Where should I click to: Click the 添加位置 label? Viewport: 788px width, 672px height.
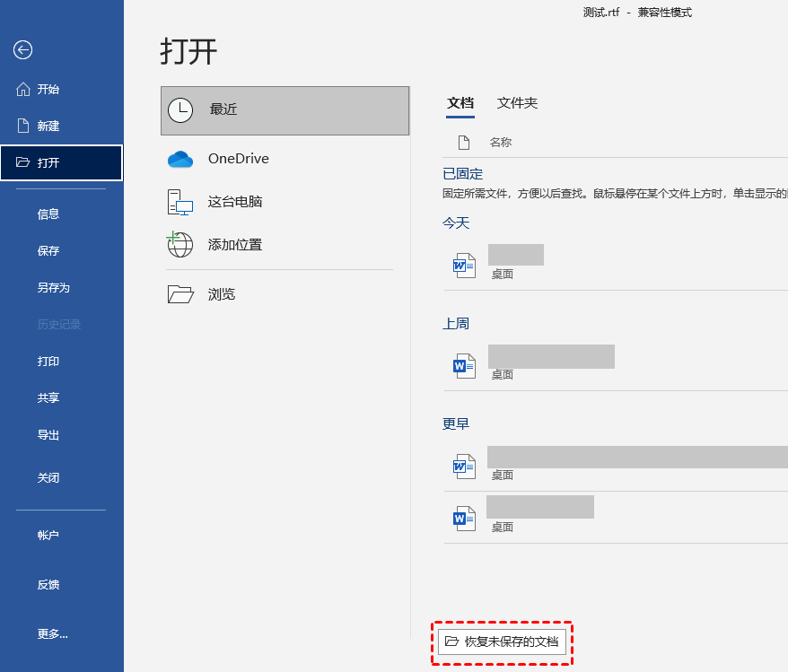[235, 245]
